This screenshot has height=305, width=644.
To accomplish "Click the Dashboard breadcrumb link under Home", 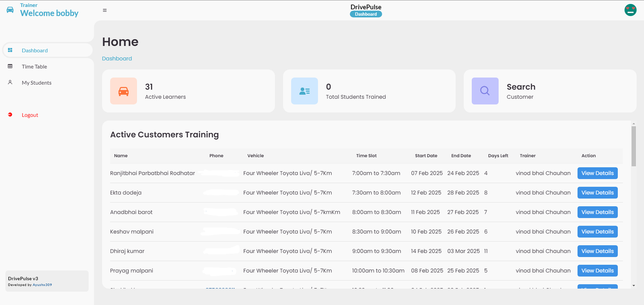I will pyautogui.click(x=117, y=58).
